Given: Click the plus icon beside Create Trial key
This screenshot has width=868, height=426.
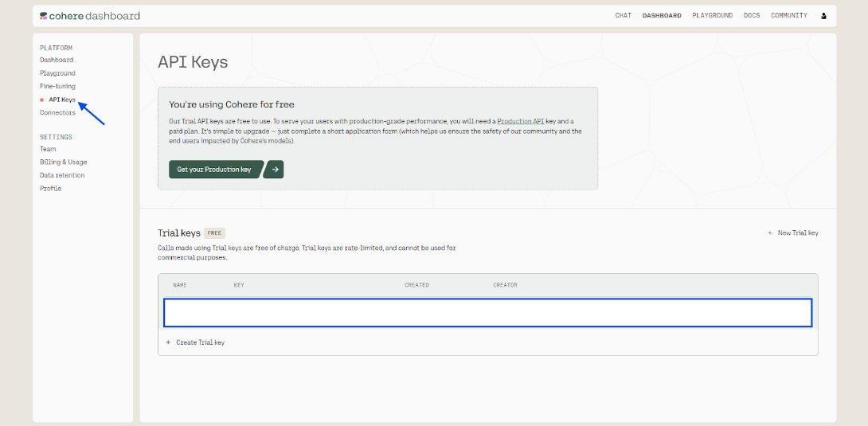Looking at the screenshot, I should tap(168, 342).
